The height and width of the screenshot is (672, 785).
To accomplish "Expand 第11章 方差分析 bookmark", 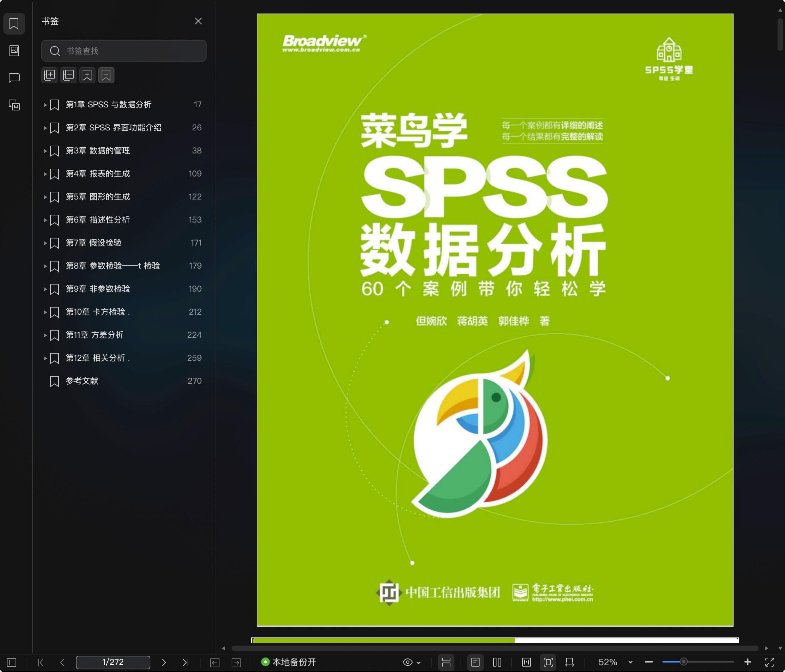I will point(45,335).
